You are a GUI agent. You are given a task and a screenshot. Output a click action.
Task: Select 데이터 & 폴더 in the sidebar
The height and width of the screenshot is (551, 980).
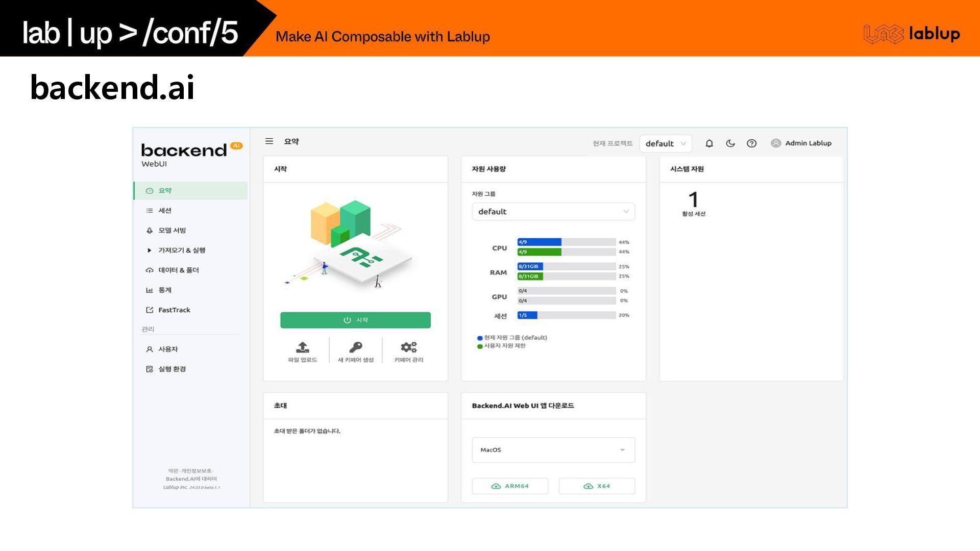coord(178,270)
